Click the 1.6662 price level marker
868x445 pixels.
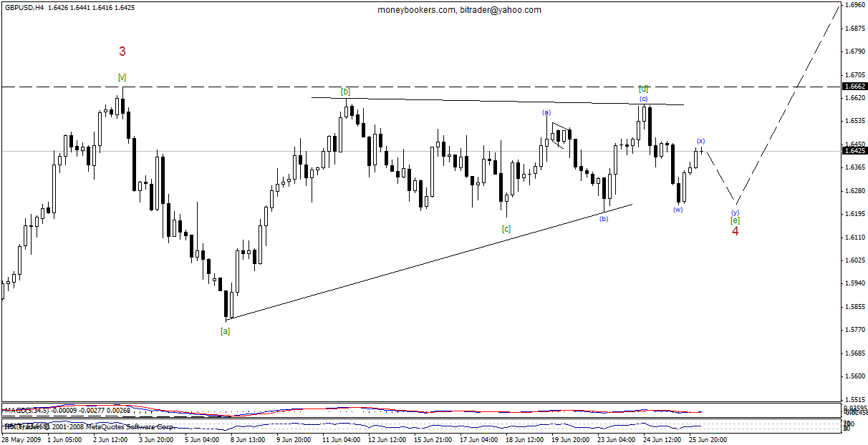pyautogui.click(x=855, y=87)
